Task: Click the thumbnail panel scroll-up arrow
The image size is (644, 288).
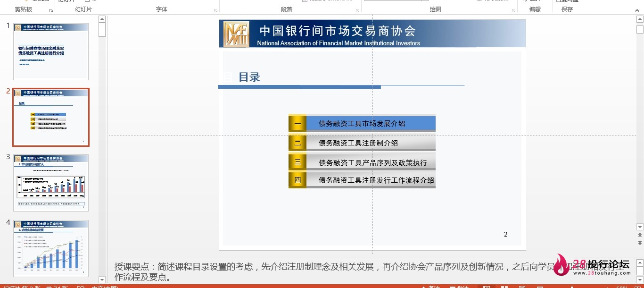Action: (x=102, y=19)
